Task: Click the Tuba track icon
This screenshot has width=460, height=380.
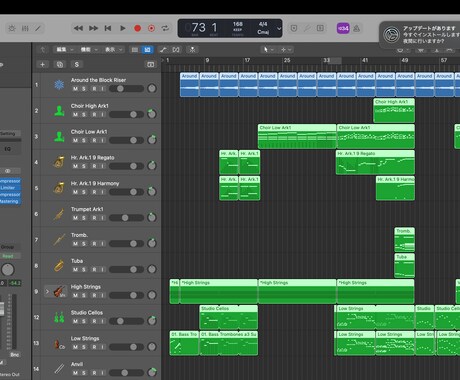Action: click(x=59, y=266)
